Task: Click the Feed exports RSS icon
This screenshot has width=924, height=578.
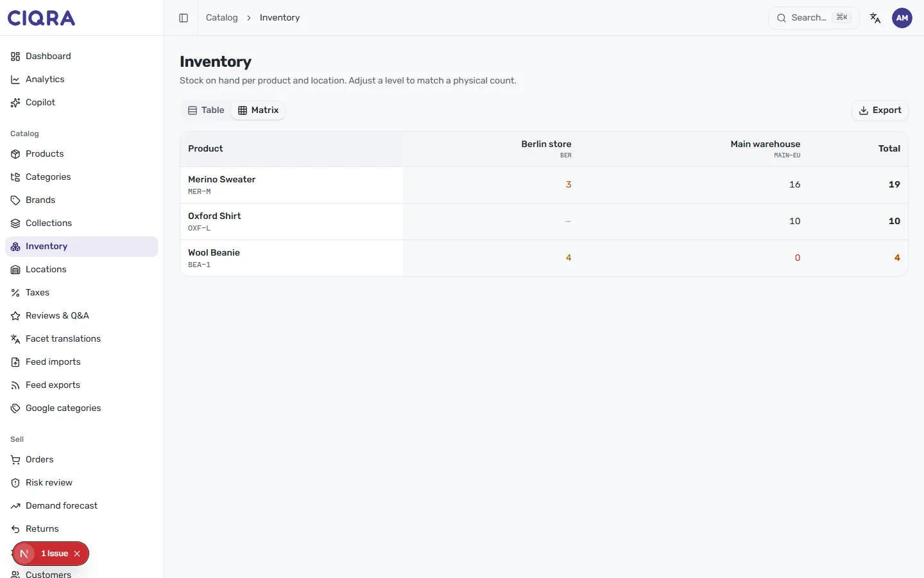Action: click(x=15, y=385)
